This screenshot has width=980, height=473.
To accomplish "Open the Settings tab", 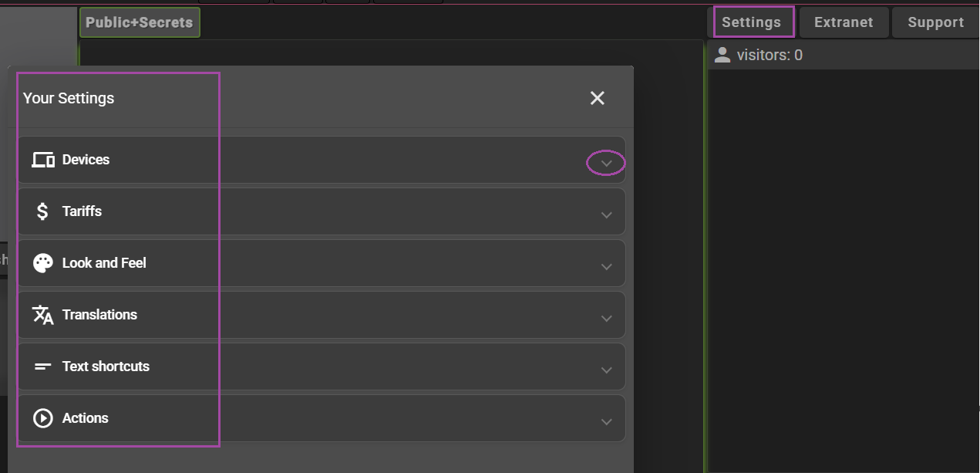I will 752,22.
